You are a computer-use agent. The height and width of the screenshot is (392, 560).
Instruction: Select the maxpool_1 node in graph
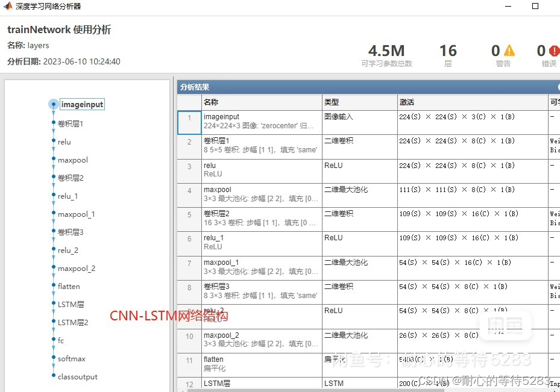click(x=76, y=214)
